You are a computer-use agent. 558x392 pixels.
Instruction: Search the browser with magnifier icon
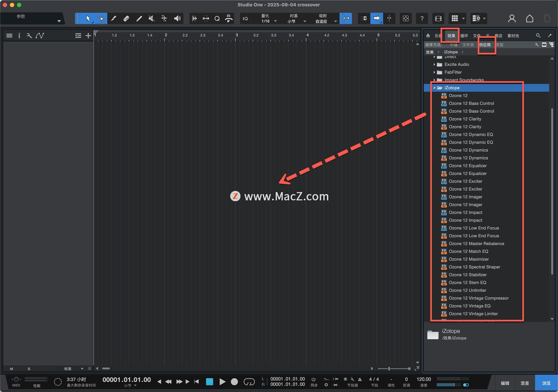click(538, 36)
